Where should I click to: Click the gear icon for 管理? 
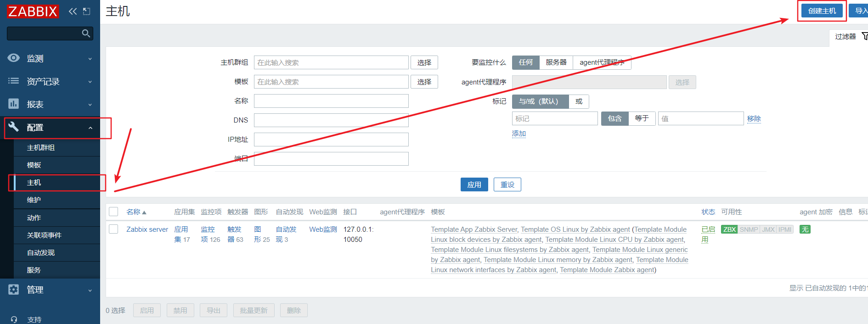(14, 290)
